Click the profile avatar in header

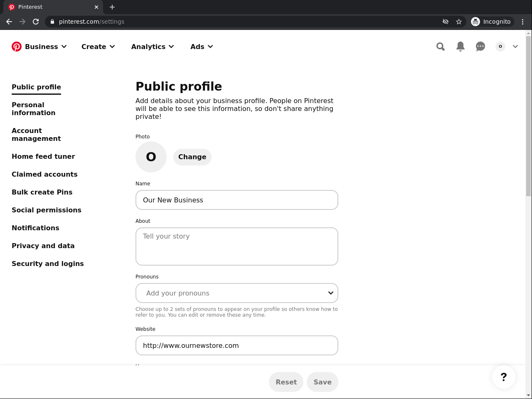[x=500, y=47]
